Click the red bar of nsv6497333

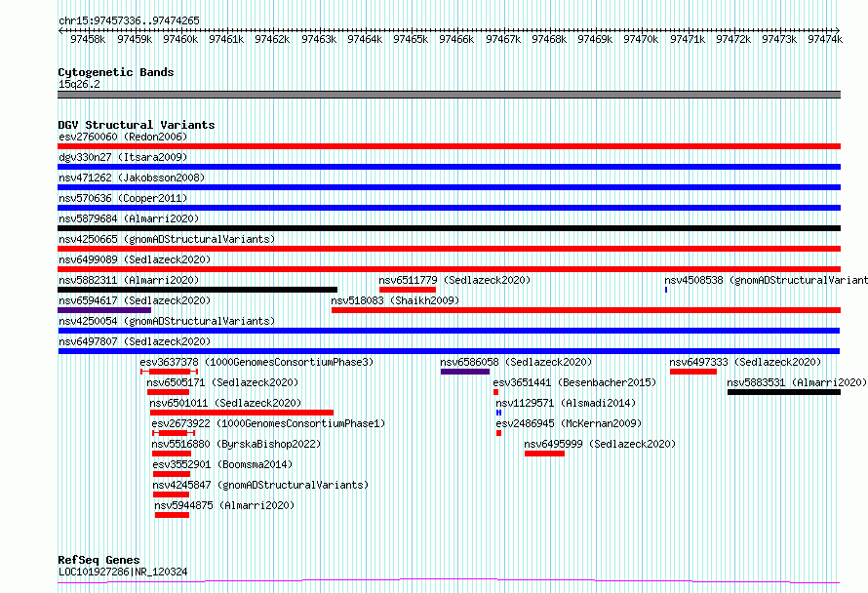coord(693,372)
